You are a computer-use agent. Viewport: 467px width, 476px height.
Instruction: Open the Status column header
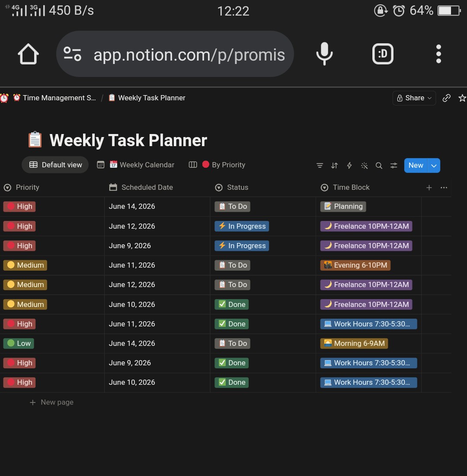(x=263, y=187)
